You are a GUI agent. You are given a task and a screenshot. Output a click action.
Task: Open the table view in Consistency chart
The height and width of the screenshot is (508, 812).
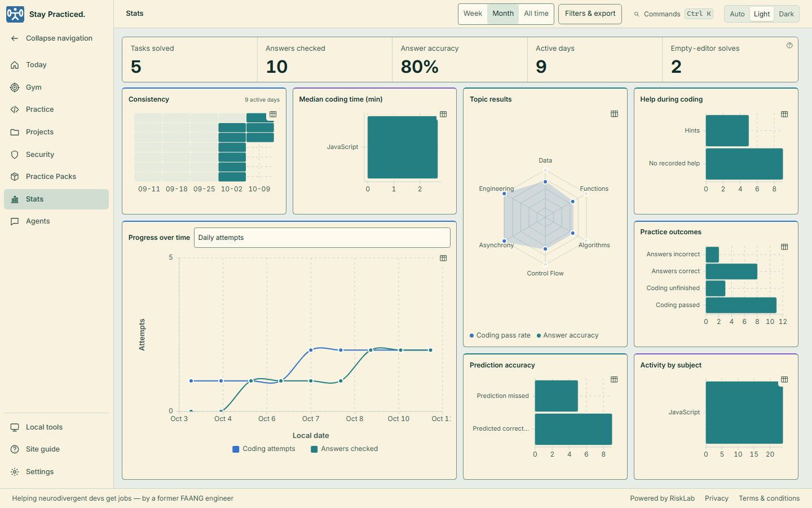pyautogui.click(x=273, y=114)
